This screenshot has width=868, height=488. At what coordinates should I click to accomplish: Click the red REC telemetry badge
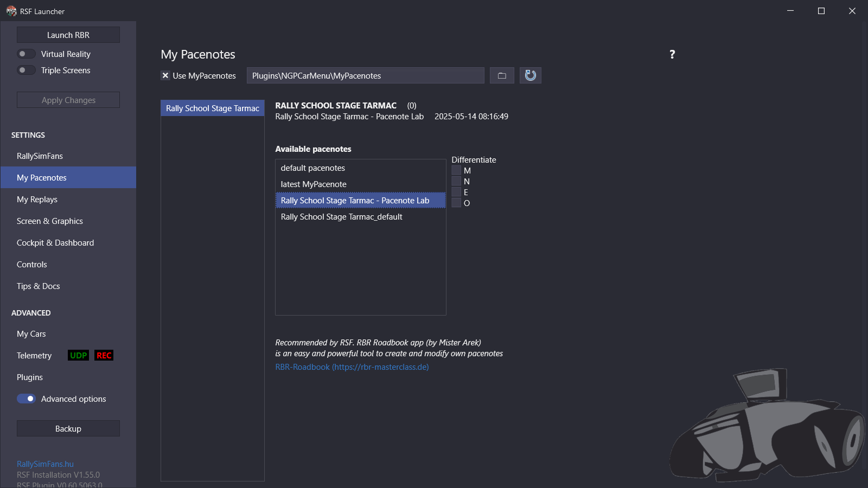point(104,355)
